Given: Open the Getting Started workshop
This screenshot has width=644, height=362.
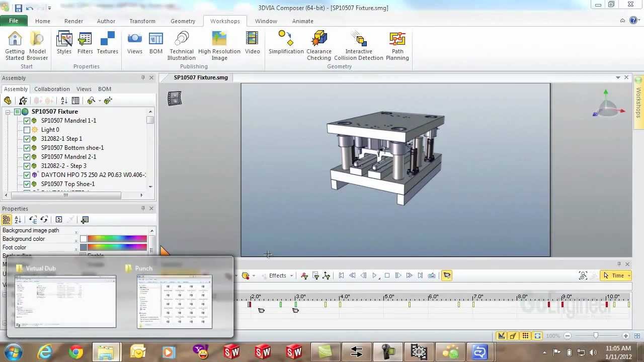Looking at the screenshot, I should pos(15,46).
